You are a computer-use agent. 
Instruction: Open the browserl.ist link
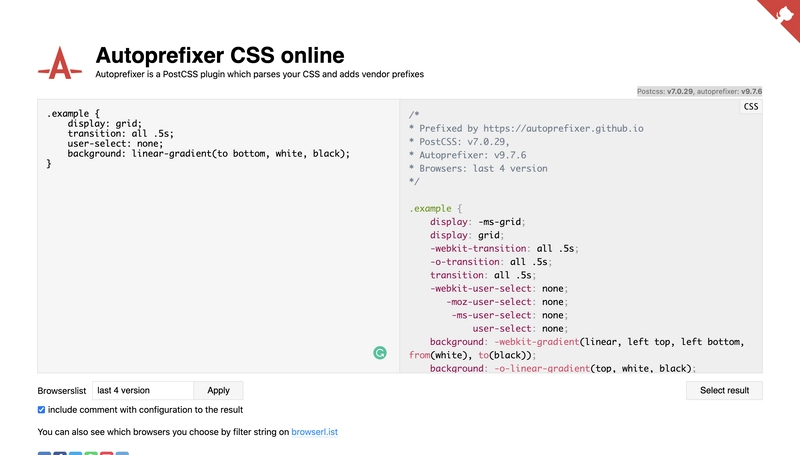(314, 432)
